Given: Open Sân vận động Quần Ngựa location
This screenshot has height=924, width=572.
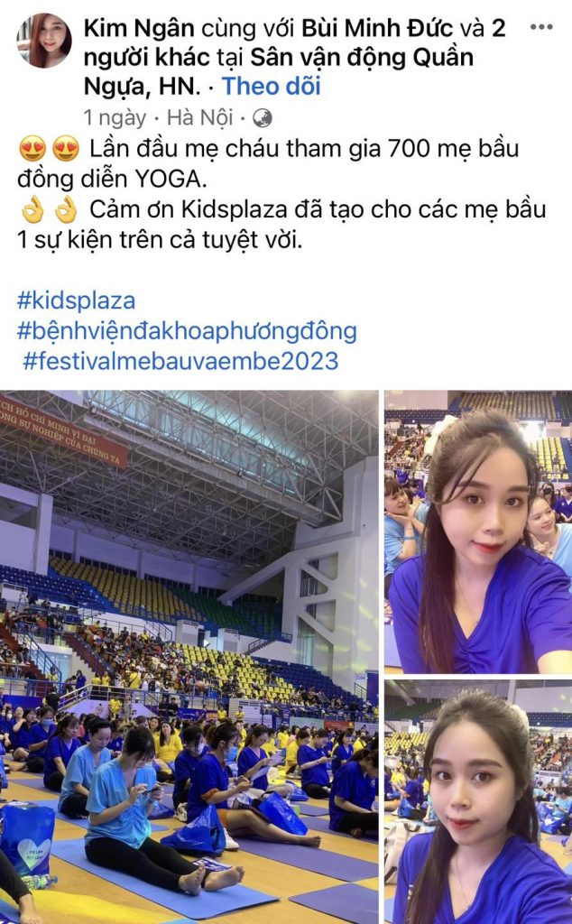Looking at the screenshot, I should click(x=279, y=72).
